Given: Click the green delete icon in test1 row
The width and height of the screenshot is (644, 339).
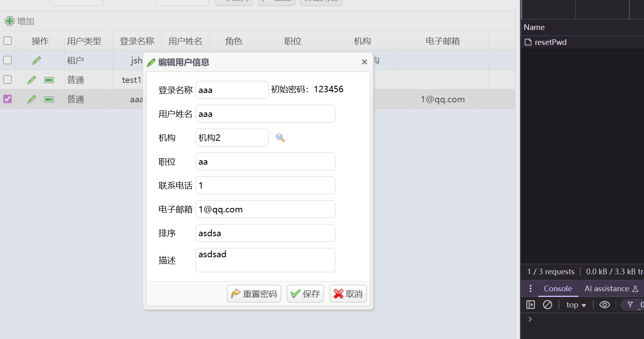Looking at the screenshot, I should coord(49,80).
